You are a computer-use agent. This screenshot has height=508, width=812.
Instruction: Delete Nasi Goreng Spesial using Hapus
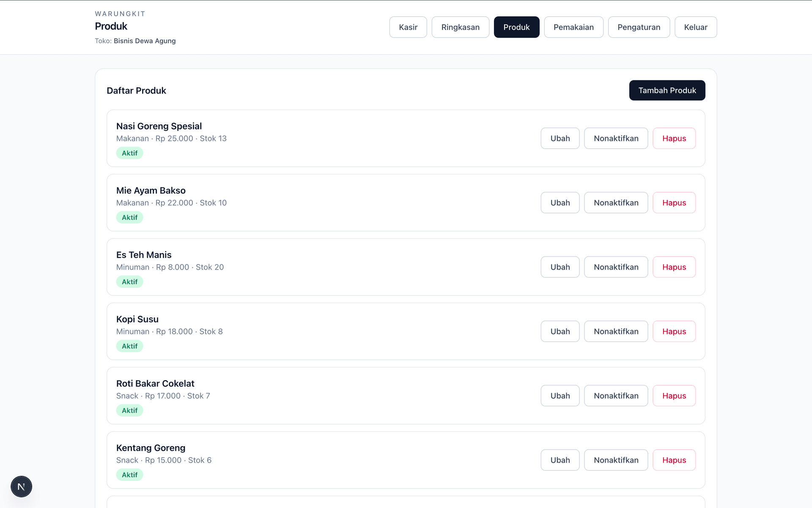(674, 138)
